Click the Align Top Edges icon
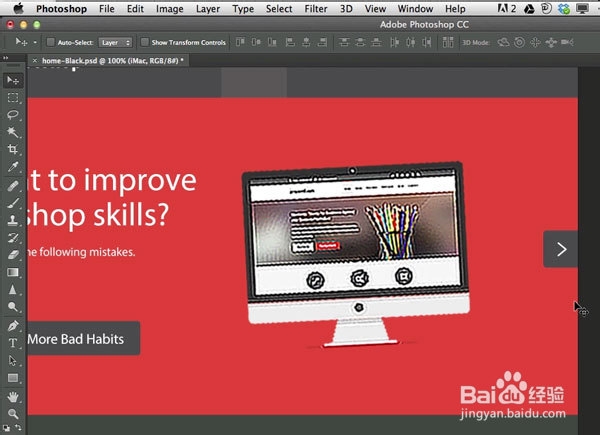 point(240,42)
